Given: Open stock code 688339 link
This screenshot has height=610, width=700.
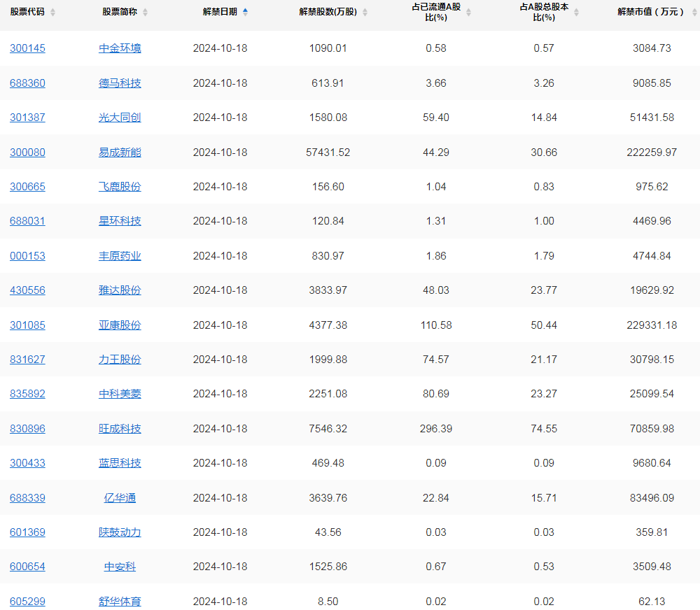Looking at the screenshot, I should pos(28,497).
